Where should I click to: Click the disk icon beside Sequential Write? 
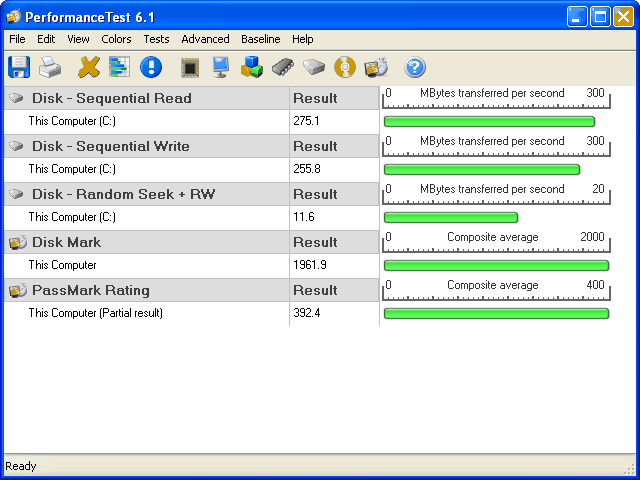click(x=16, y=146)
